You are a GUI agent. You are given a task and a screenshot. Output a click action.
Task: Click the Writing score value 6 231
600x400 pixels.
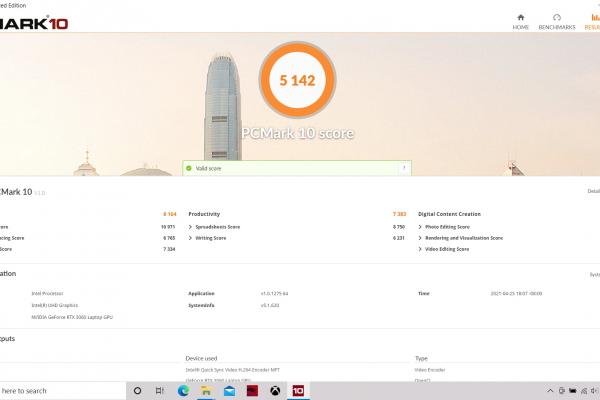pyautogui.click(x=398, y=238)
